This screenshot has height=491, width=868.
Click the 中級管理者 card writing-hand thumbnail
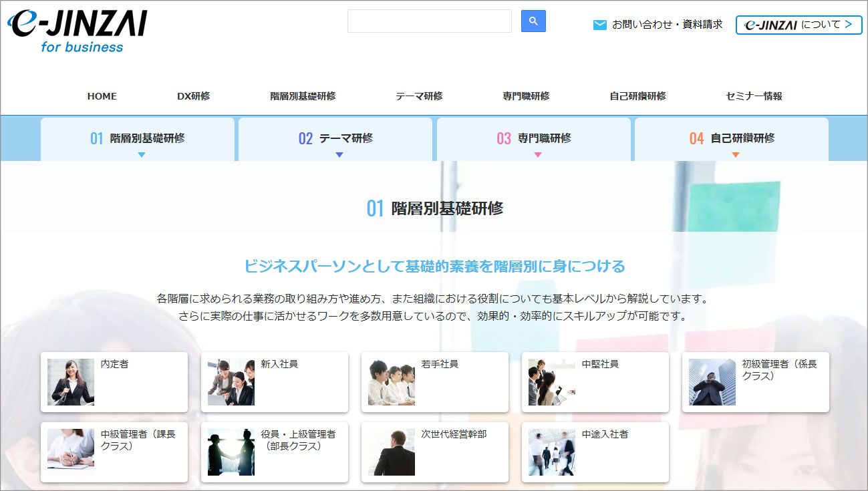click(71, 452)
